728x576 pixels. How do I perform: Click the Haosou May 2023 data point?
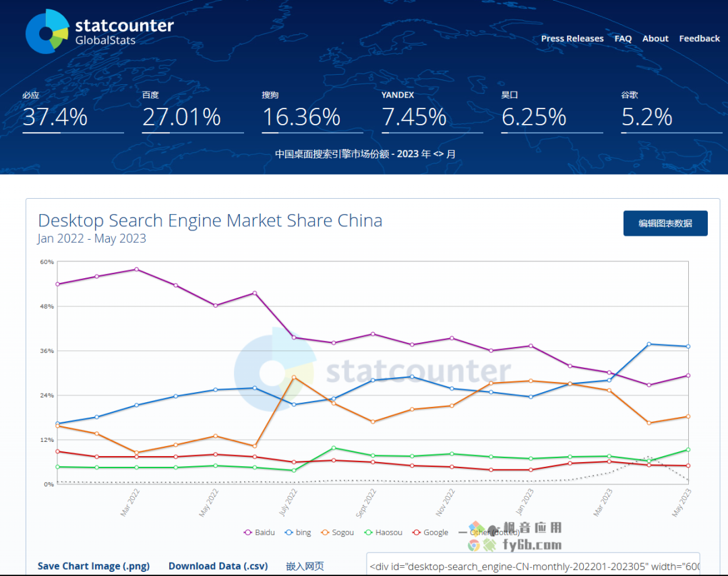click(688, 450)
